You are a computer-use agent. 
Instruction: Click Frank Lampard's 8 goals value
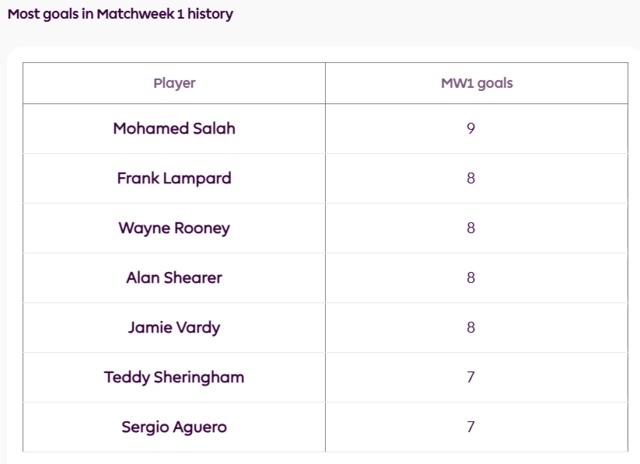(x=471, y=178)
